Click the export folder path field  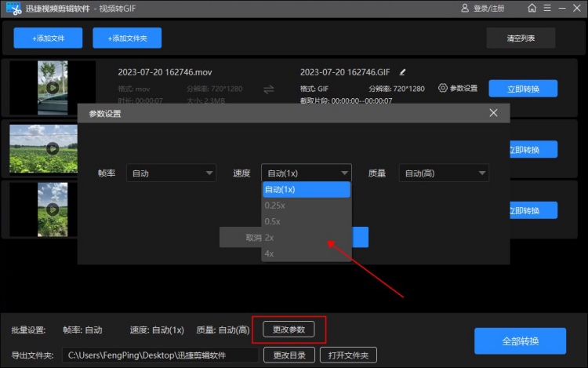(161, 355)
